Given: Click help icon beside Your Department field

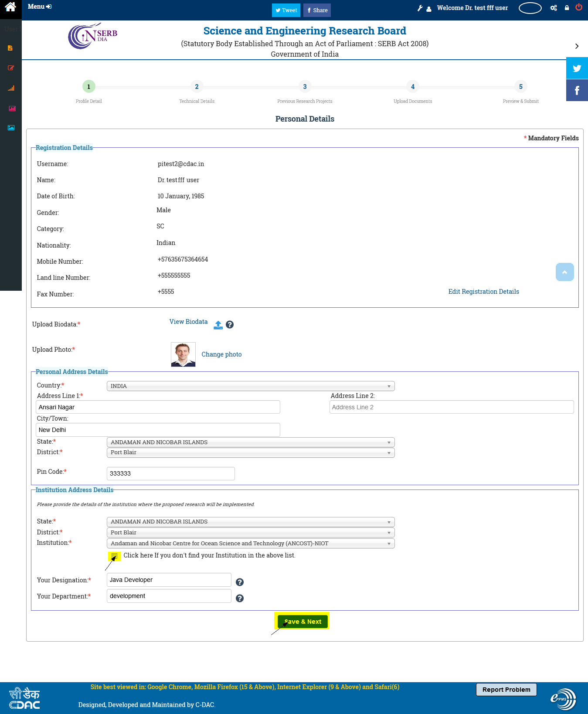Looking at the screenshot, I should (240, 598).
